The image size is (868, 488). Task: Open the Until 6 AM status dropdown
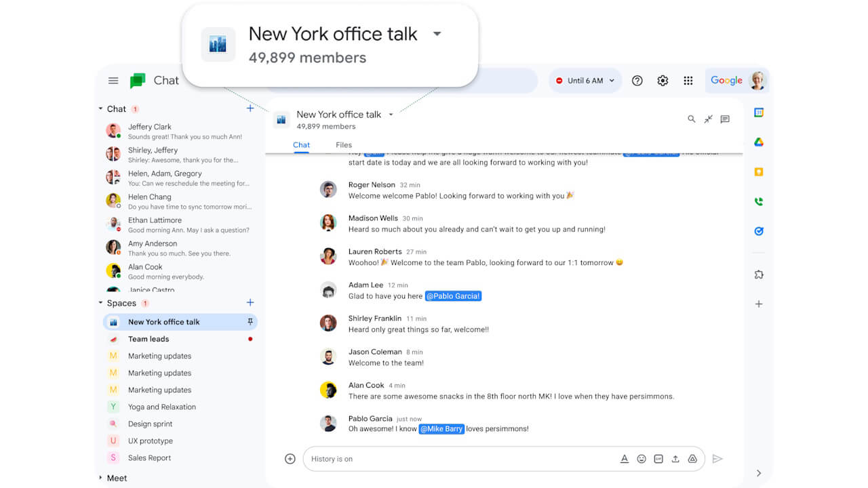click(585, 80)
